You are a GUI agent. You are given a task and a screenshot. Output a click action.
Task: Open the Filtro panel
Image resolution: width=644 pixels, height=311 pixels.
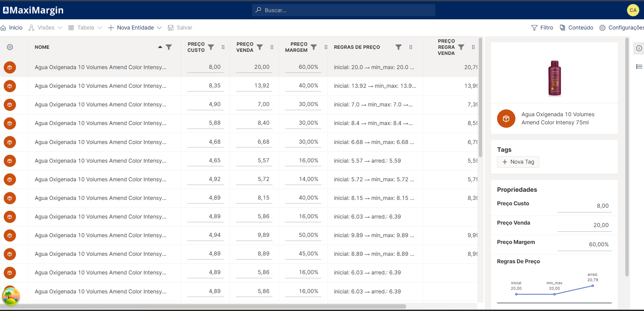pyautogui.click(x=542, y=28)
